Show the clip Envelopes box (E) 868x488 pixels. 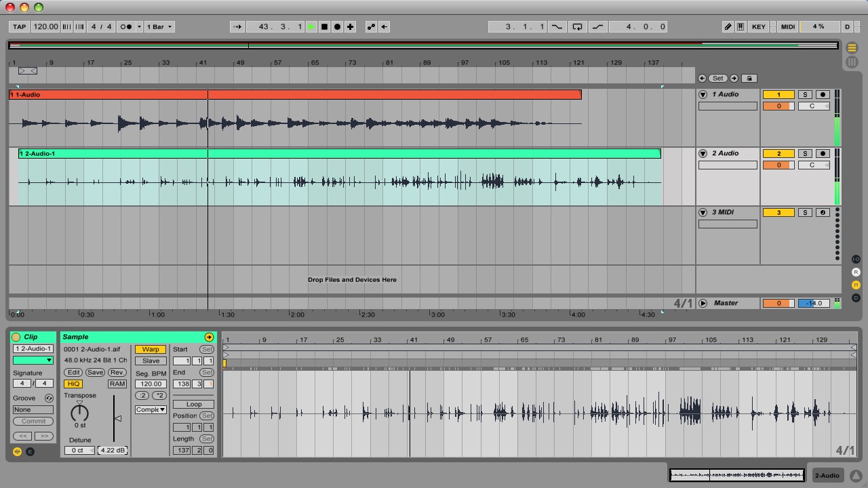[30, 451]
